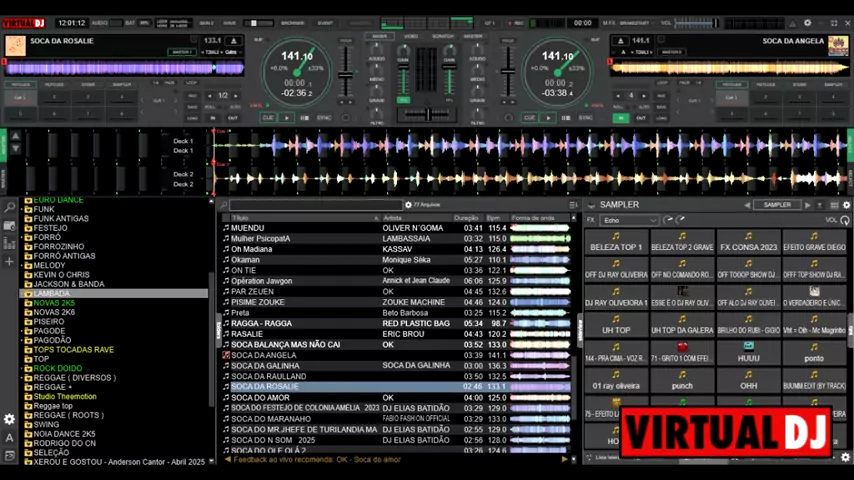Open sampler options gear icon
Screen dimensions: 854x480
[x=846, y=205]
